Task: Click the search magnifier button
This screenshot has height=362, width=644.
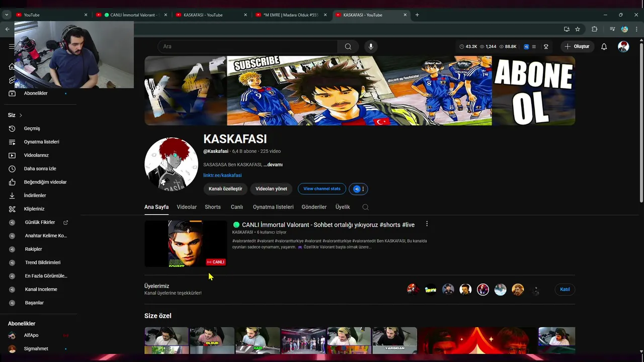Action: [x=348, y=46]
